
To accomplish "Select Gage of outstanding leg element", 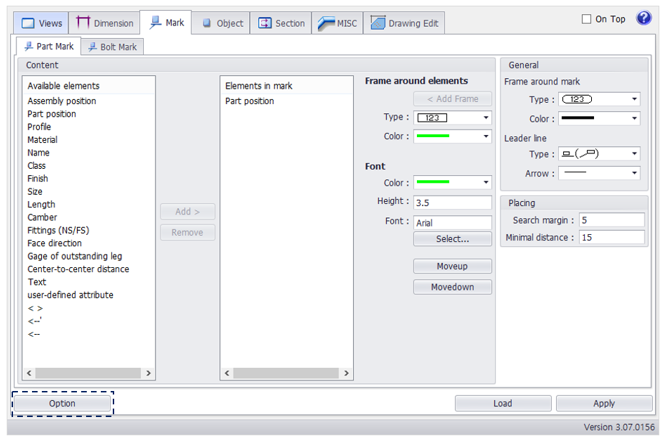I will click(74, 256).
